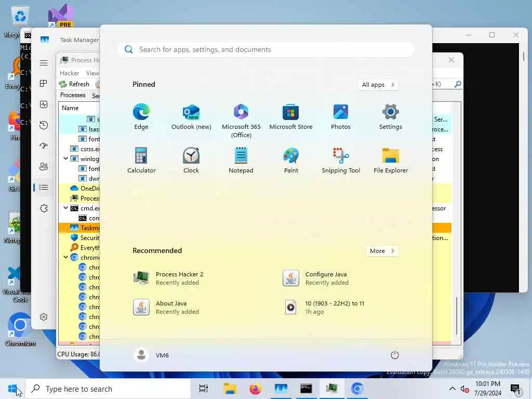Open Task Manager Users page icon
The image size is (532, 399).
tap(44, 167)
